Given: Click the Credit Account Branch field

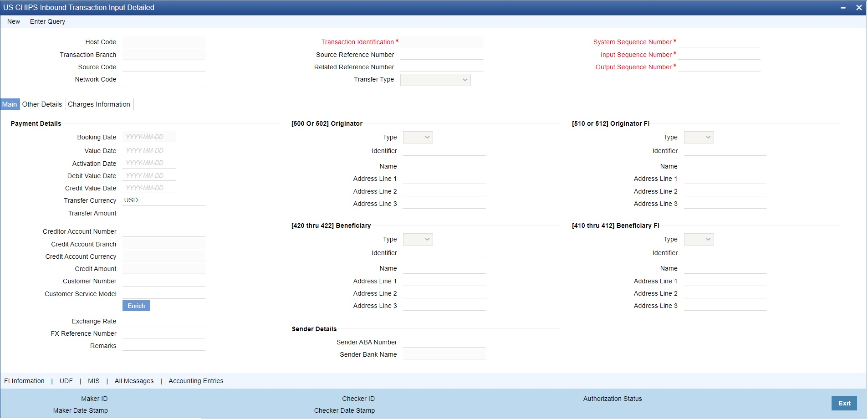Looking at the screenshot, I should (164, 244).
